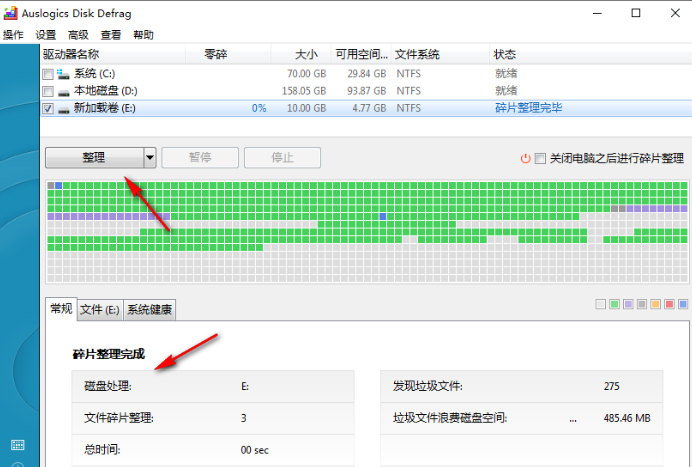Click the 485.46 MB wasted space value
Viewport: 692px width, 467px height.
[627, 418]
